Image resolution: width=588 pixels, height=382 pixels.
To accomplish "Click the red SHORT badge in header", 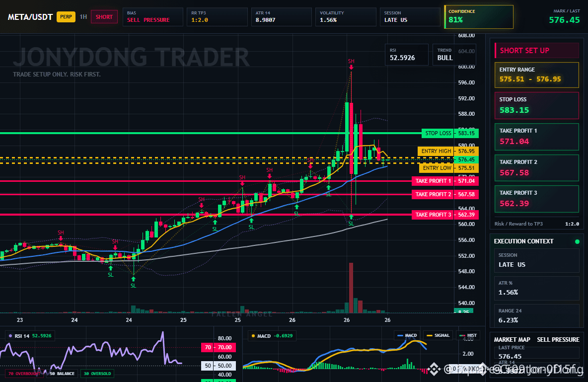I will (104, 17).
